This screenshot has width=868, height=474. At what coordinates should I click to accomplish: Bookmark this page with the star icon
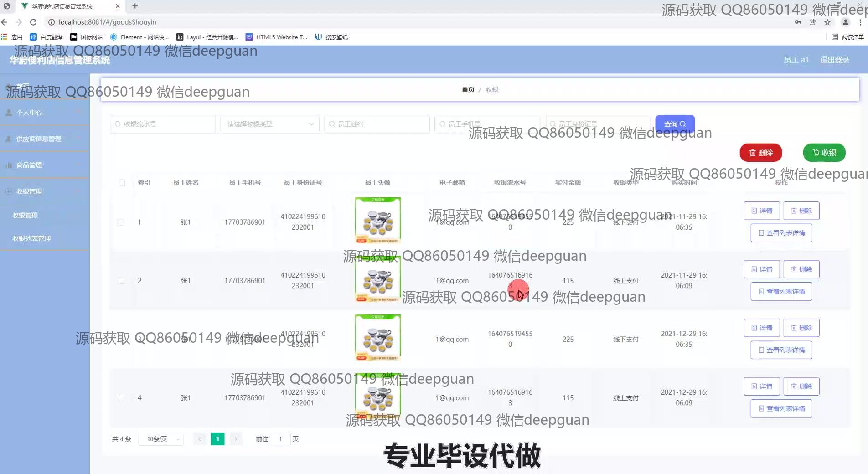click(827, 22)
